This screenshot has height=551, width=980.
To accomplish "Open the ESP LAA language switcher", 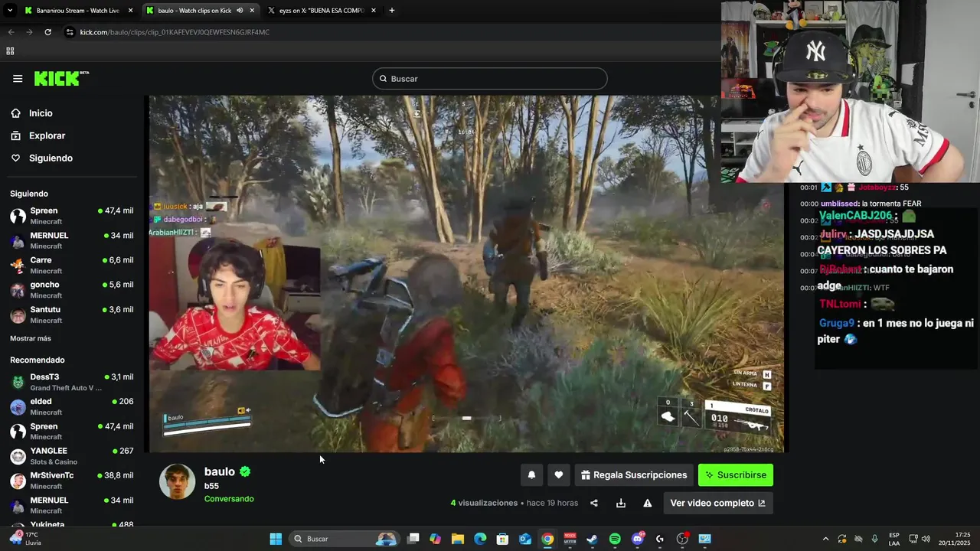I will [x=894, y=539].
